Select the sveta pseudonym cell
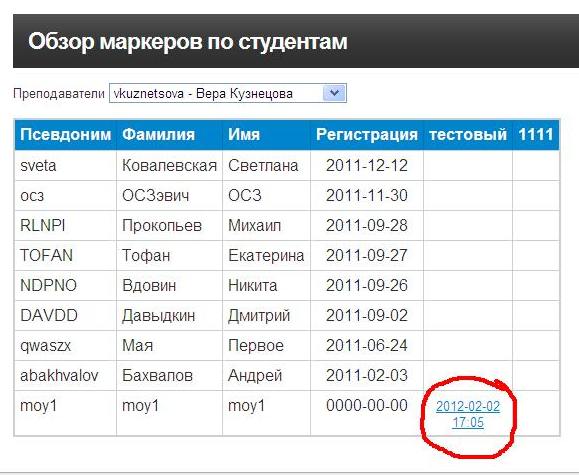The image size is (579, 475). (x=65, y=165)
